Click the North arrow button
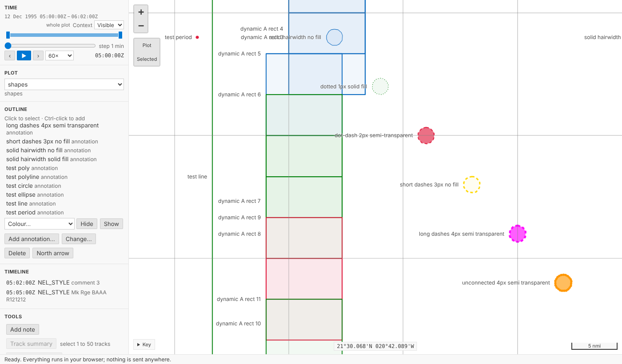The image size is (622, 364). tap(53, 253)
